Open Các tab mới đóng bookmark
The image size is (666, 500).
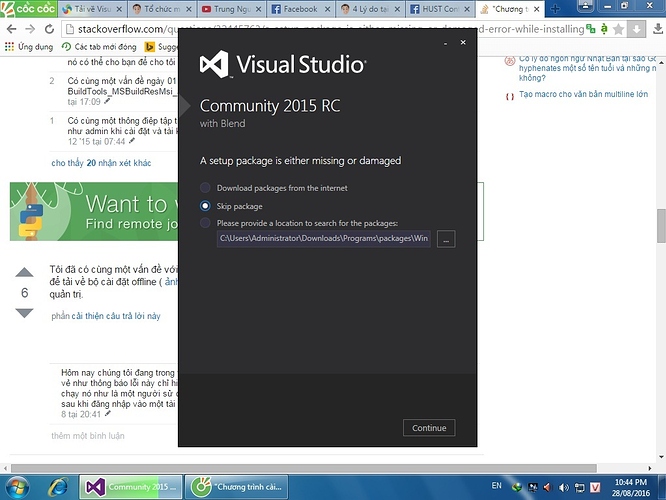pos(99,46)
